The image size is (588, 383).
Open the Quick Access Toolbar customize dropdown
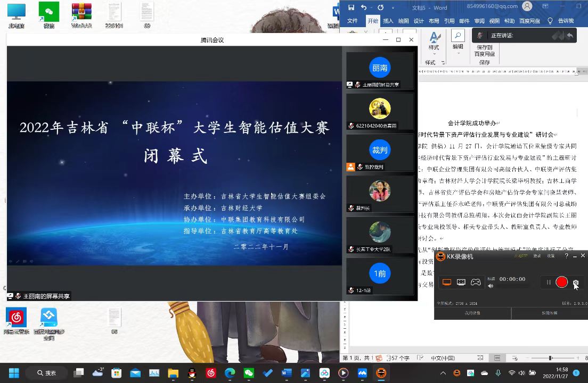pos(393,8)
